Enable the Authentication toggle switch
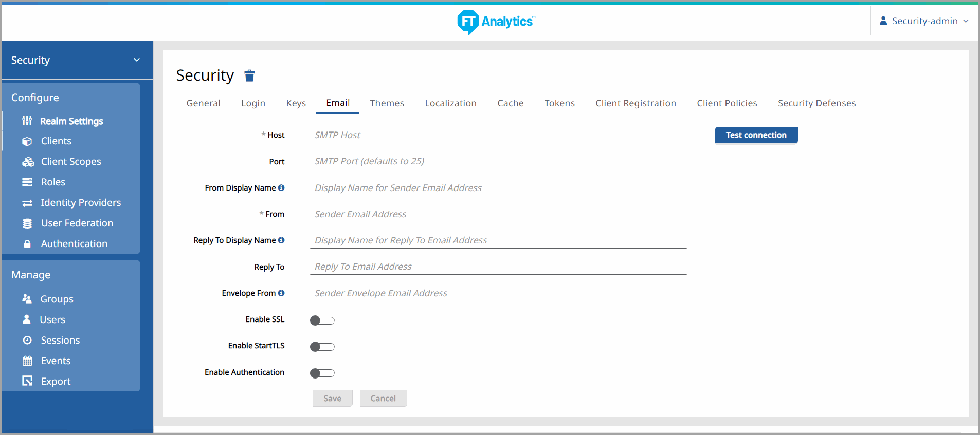Image resolution: width=980 pixels, height=435 pixels. 322,373
